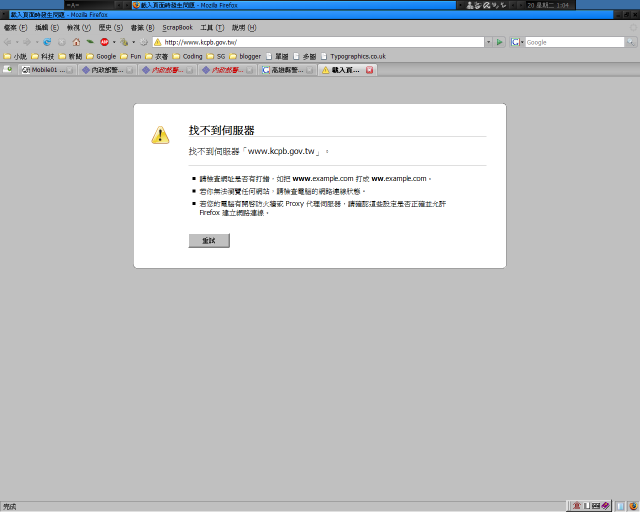Switch to the 高雄縣警 tab
This screenshot has height=512, width=640.
pos(287,70)
